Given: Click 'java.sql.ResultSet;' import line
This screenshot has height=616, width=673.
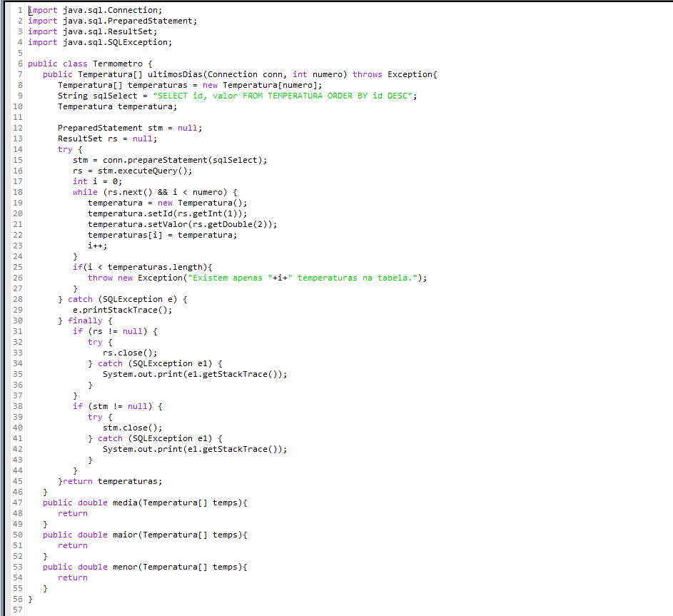Looking at the screenshot, I should (110, 31).
